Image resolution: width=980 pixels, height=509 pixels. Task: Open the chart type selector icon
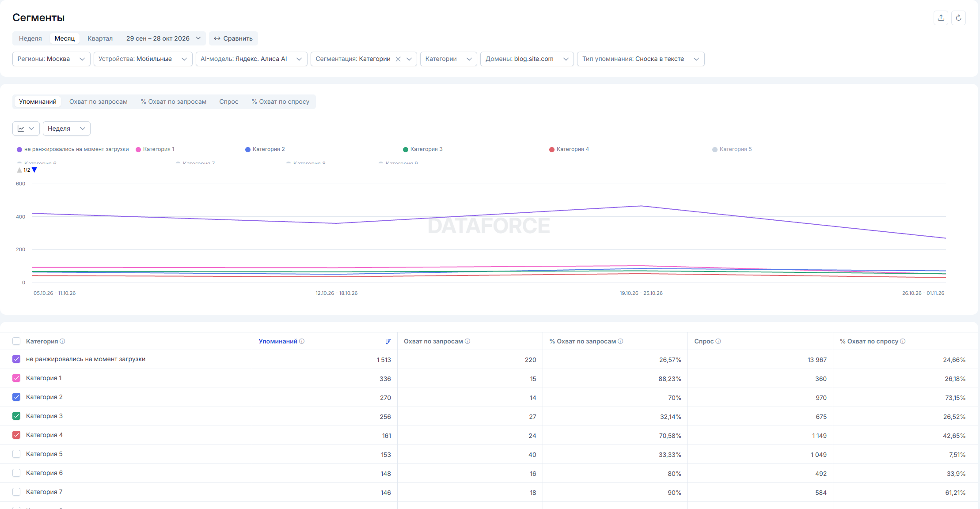[26, 128]
